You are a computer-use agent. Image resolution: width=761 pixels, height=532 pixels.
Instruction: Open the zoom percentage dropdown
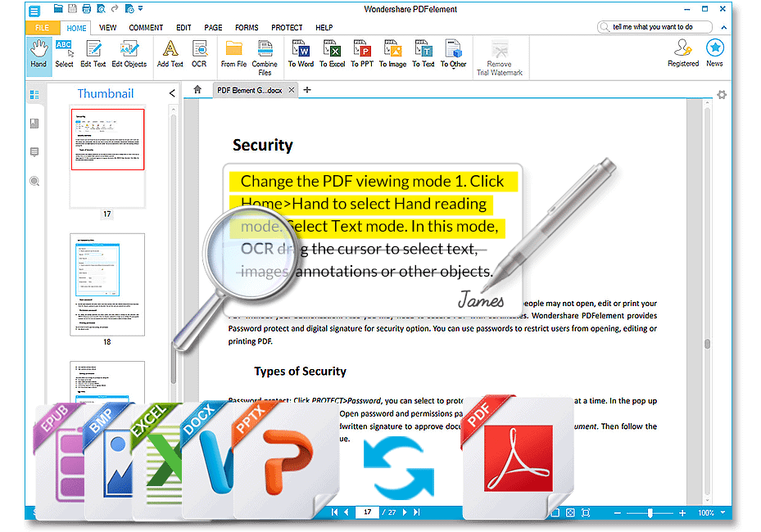pyautogui.click(x=723, y=512)
